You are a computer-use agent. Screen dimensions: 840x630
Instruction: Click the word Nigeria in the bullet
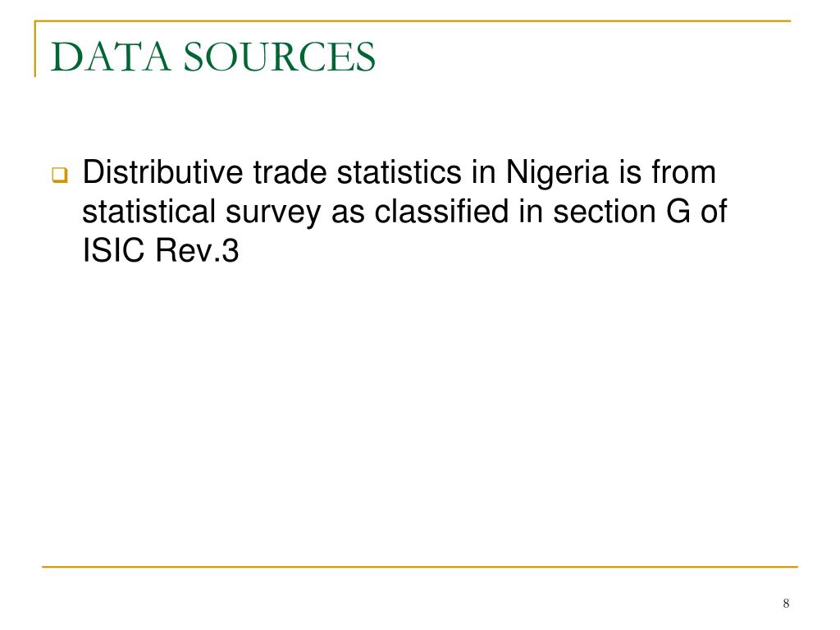(557, 172)
